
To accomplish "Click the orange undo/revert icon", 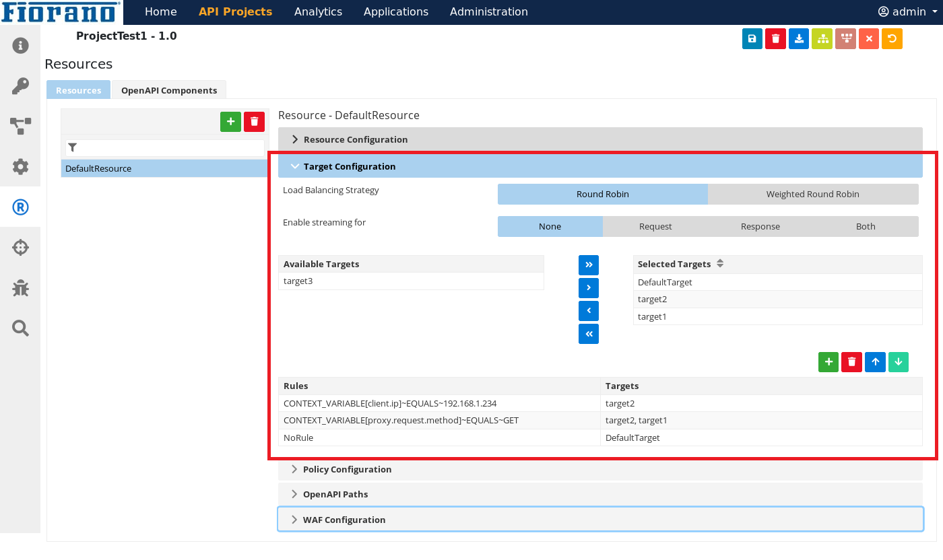I will tap(892, 39).
